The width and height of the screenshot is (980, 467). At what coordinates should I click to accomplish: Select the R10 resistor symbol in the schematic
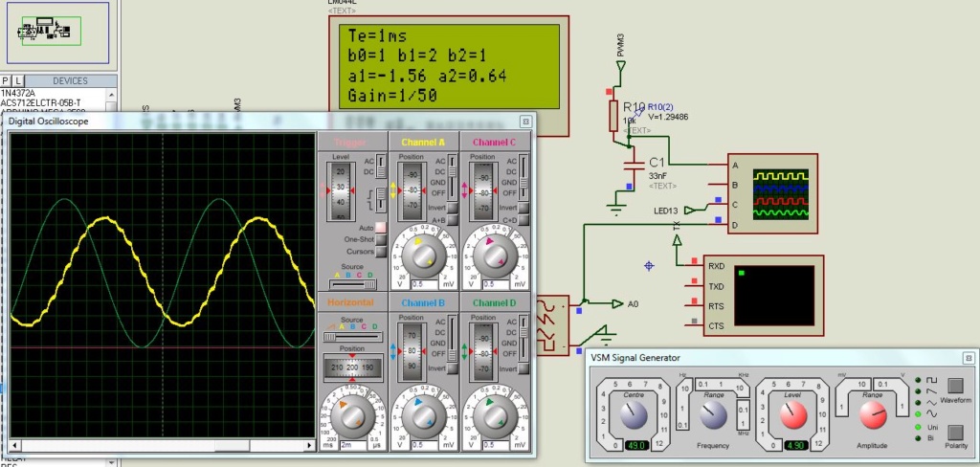click(613, 117)
